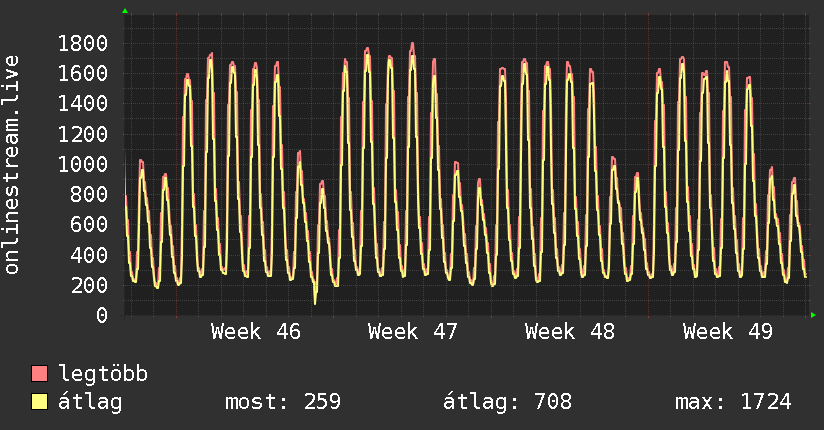Click the 'onlinestream.live' vertical axis title
This screenshot has width=824, height=430.
point(11,165)
